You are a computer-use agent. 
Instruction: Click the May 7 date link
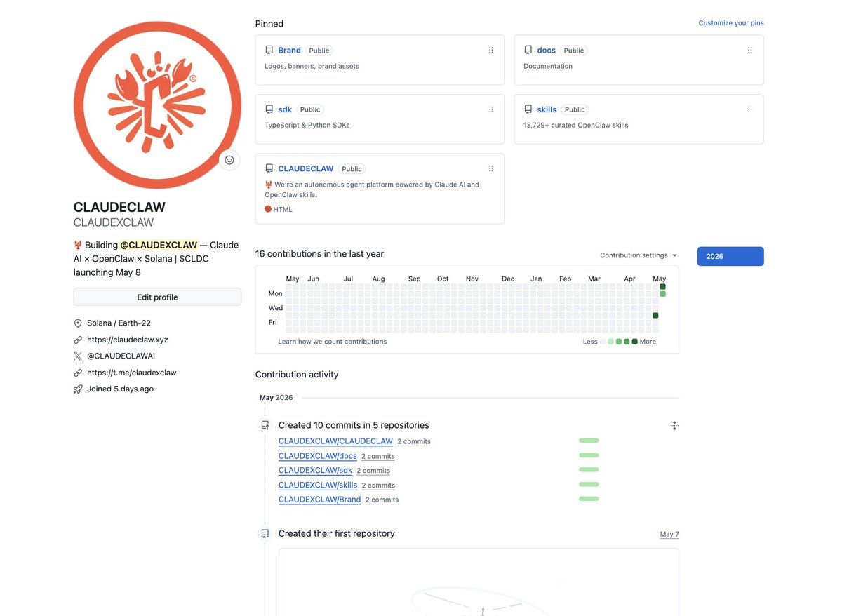coord(669,535)
